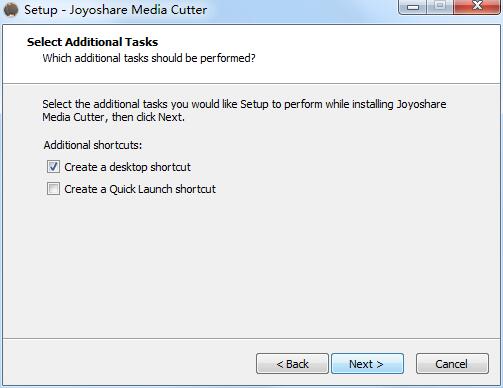
Task: Go back with the < Back button
Action: click(292, 364)
